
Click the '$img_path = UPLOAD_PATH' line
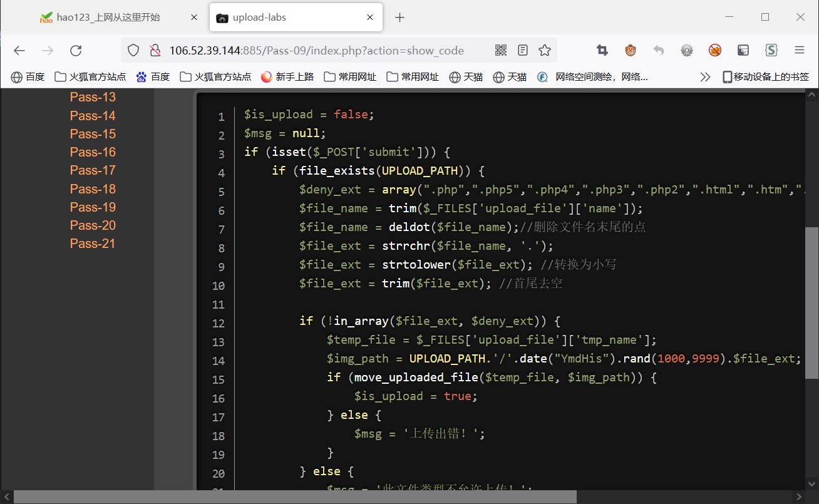click(564, 359)
